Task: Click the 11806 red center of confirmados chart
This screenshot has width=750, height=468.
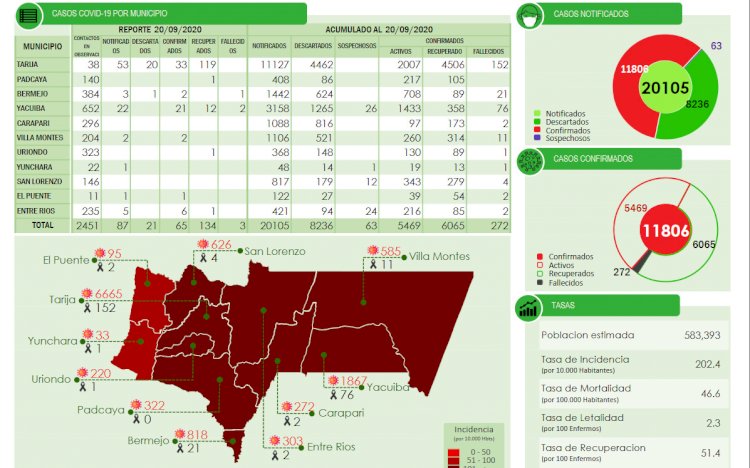Action: [665, 231]
